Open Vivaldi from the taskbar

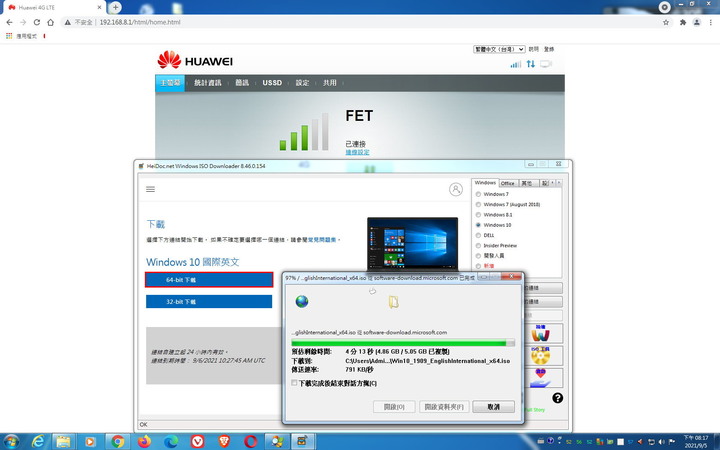pyautogui.click(x=197, y=442)
